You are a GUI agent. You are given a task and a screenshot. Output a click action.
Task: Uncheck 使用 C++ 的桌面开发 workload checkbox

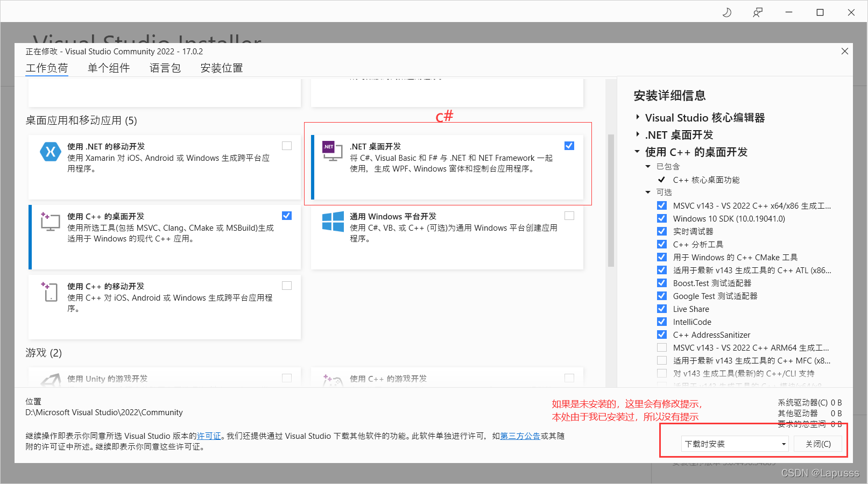click(x=287, y=216)
